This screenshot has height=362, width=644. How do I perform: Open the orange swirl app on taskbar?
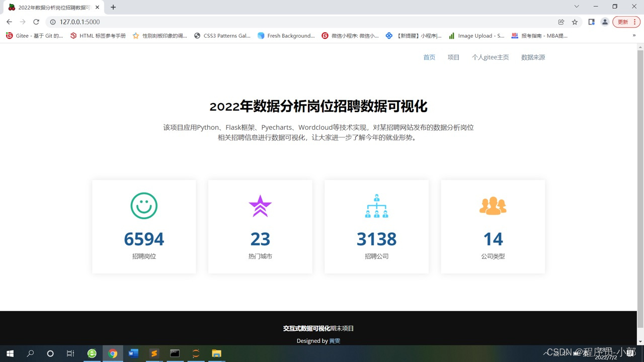coord(196,353)
